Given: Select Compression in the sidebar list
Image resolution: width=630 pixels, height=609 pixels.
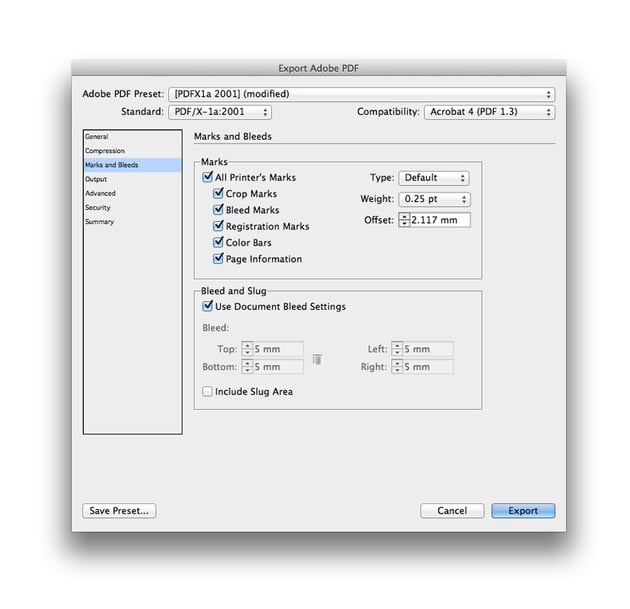Looking at the screenshot, I should [x=133, y=151].
